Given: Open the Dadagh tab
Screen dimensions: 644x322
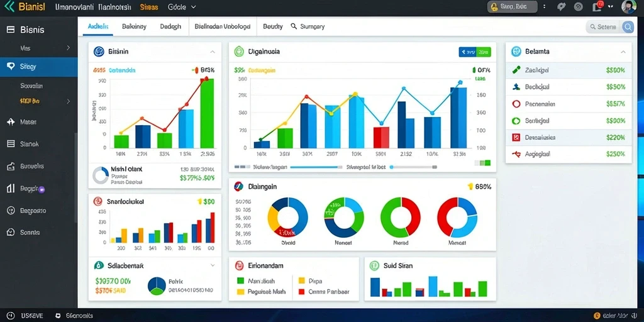Looking at the screenshot, I should [170, 26].
